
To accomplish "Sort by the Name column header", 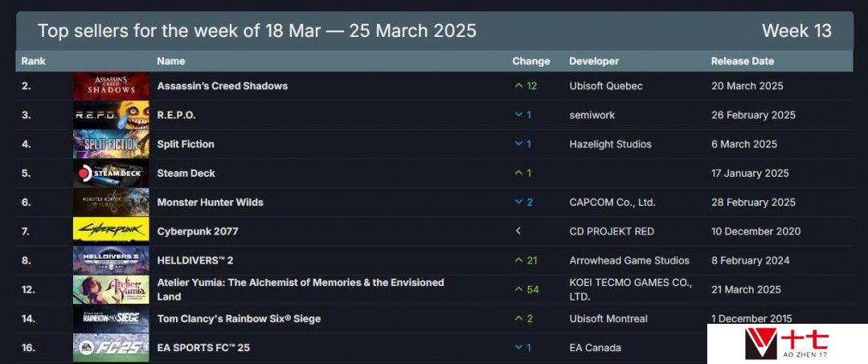I will [x=171, y=61].
